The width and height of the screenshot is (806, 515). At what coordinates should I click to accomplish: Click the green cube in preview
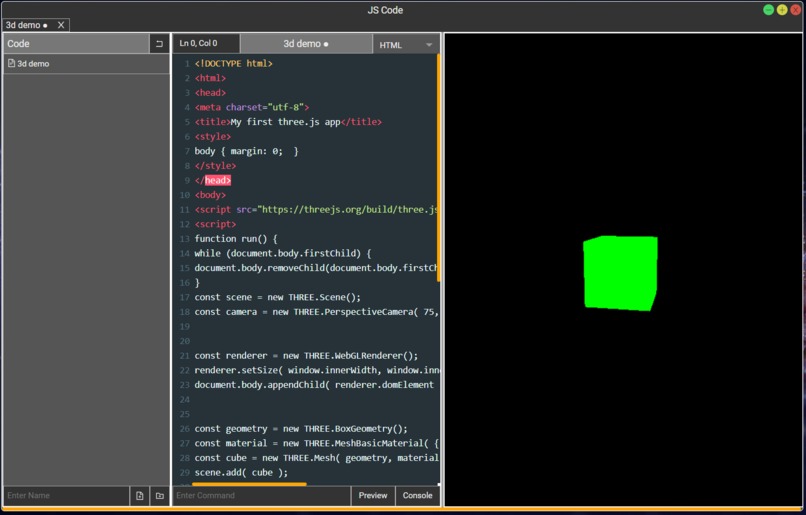pyautogui.click(x=620, y=273)
